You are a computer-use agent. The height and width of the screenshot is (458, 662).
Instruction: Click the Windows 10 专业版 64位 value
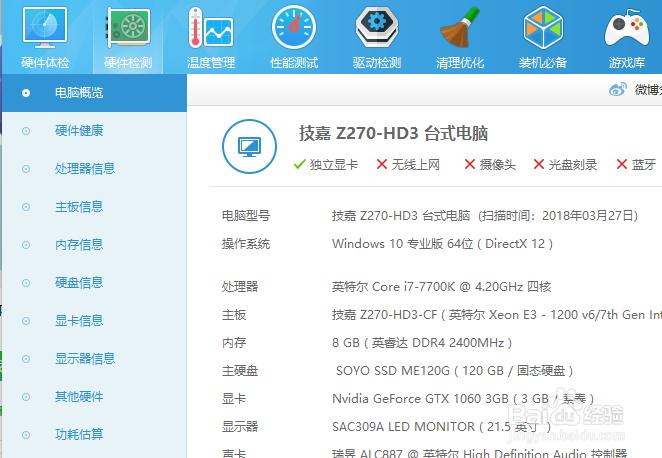tap(442, 244)
